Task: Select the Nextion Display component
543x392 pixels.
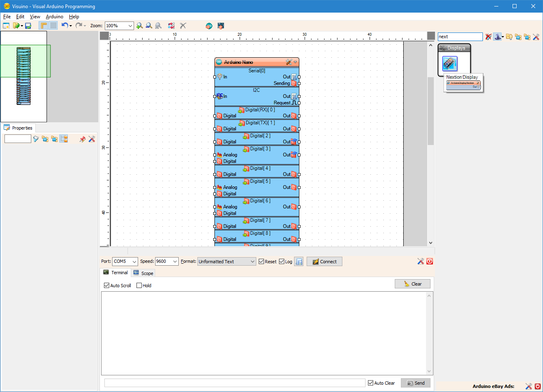Action: click(450, 63)
